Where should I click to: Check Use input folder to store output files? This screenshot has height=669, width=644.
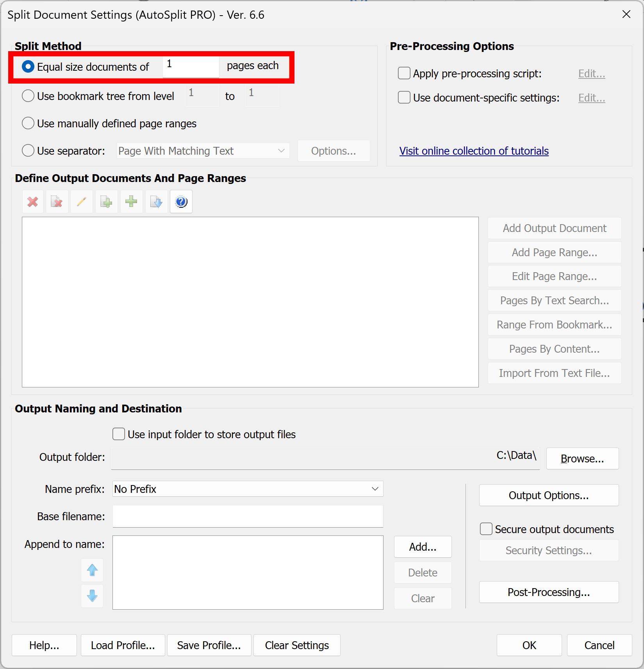[x=119, y=434]
